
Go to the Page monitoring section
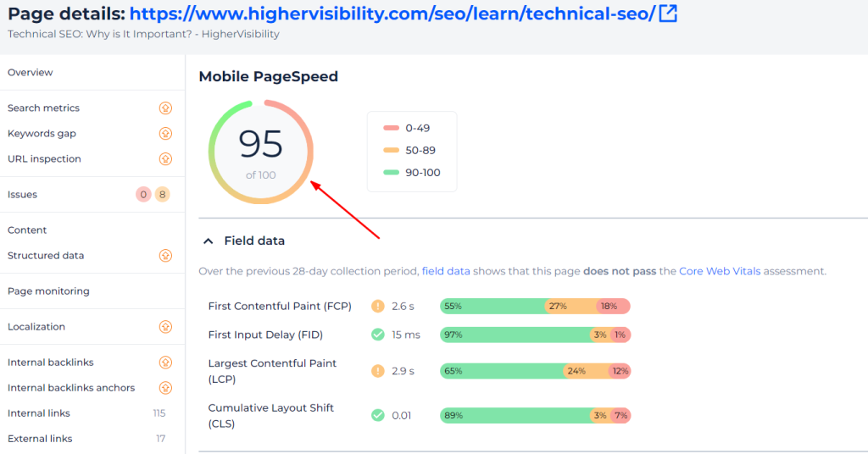48,291
